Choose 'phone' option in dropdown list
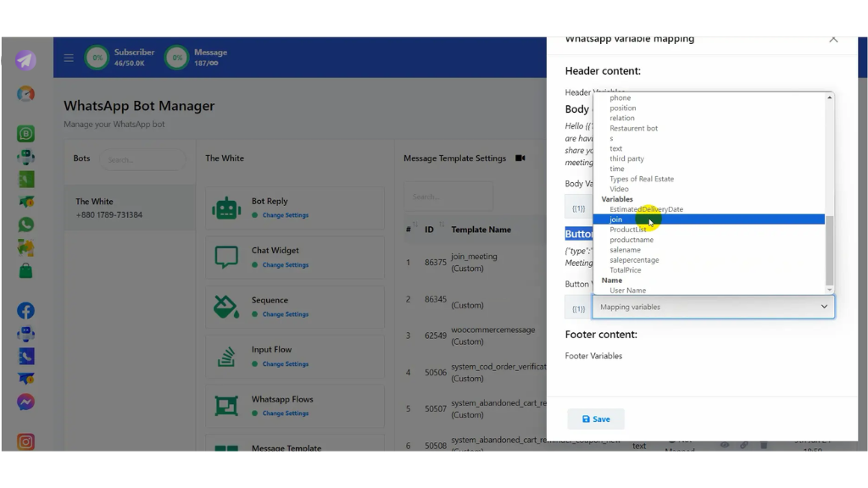 click(620, 98)
